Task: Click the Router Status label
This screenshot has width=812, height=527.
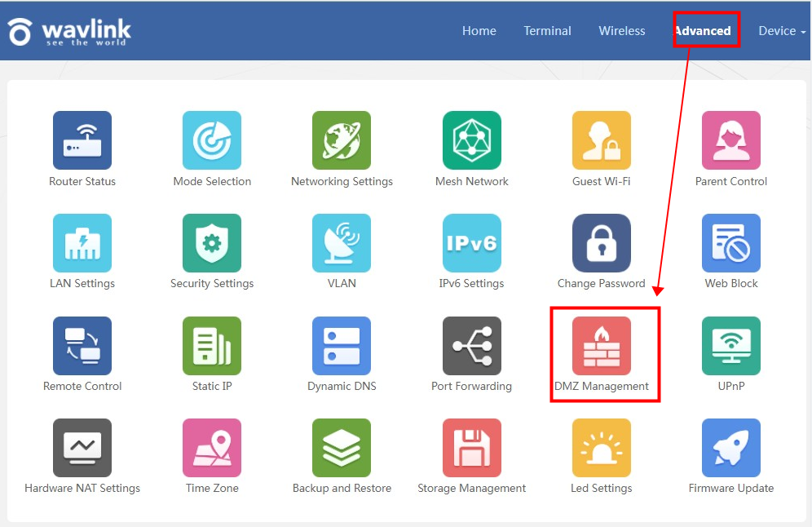Action: (x=82, y=181)
